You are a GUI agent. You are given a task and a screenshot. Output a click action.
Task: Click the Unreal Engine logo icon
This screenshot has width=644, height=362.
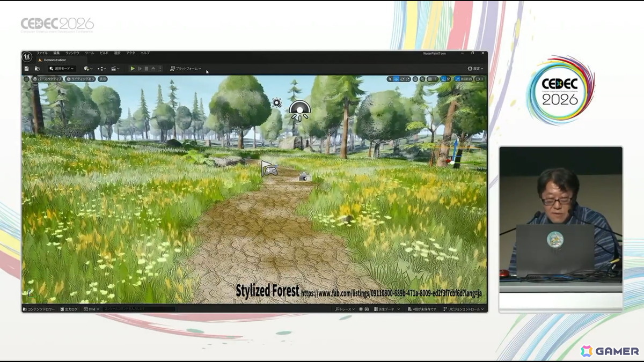pyautogui.click(x=27, y=56)
